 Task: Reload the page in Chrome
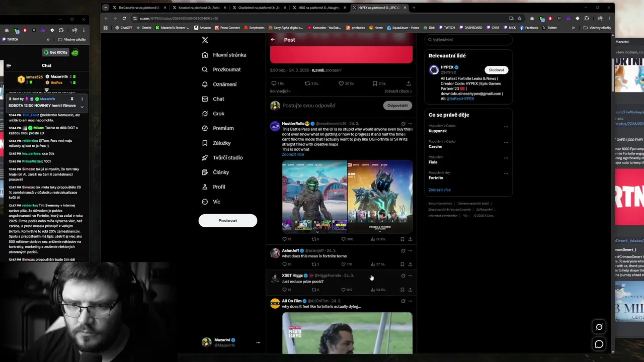tap(124, 18)
